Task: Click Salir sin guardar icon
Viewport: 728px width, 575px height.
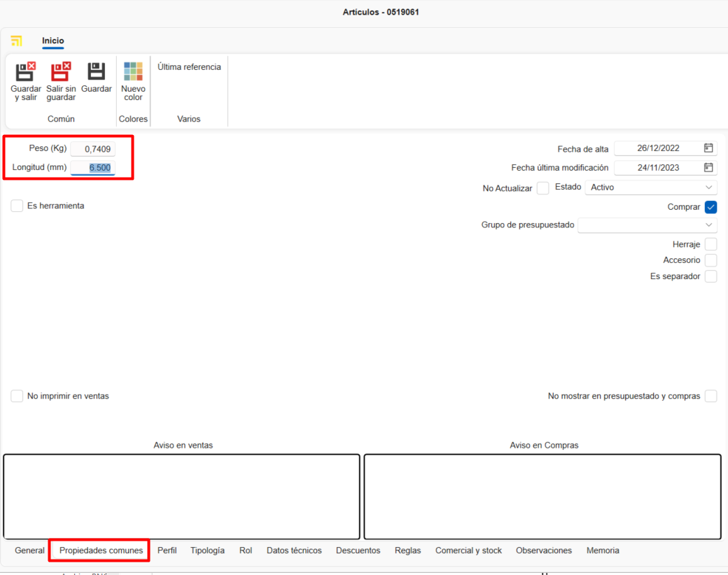Action: coord(61,71)
